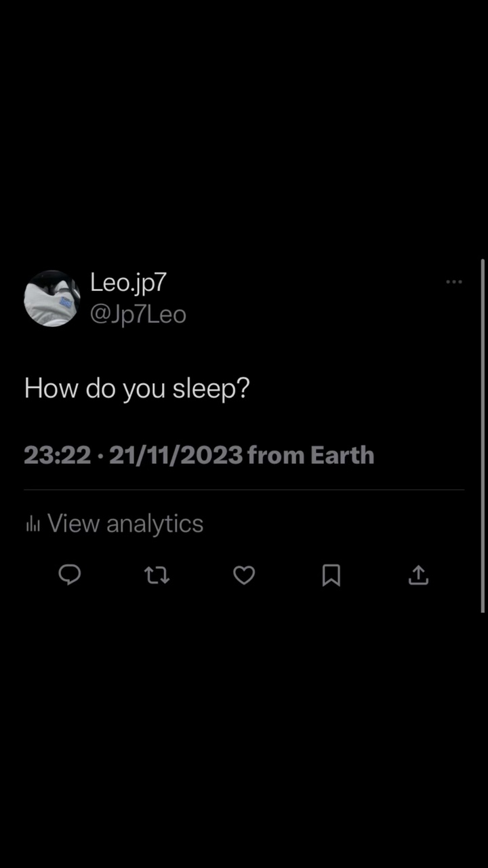
Task: Click the analytics bar chart icon
Action: pyautogui.click(x=33, y=524)
